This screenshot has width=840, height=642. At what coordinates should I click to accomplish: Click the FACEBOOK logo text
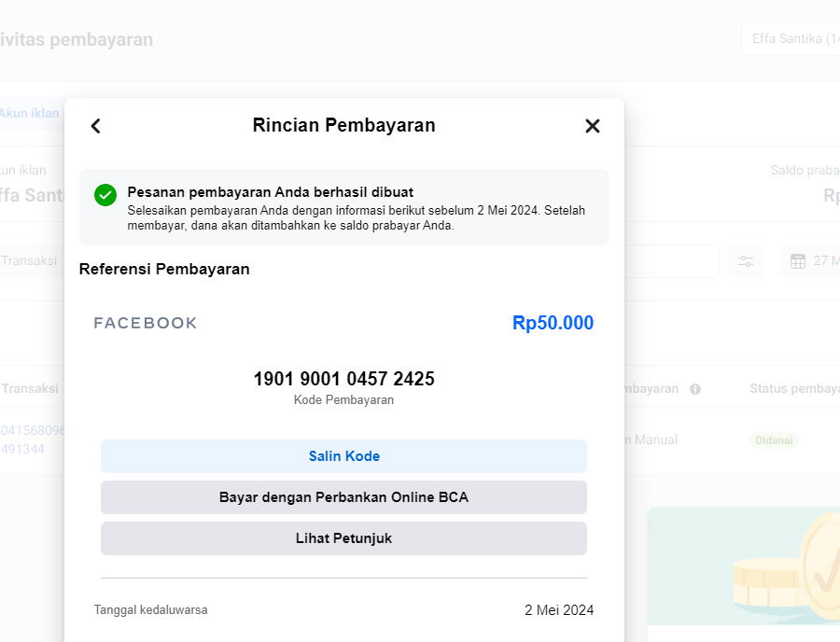146,323
